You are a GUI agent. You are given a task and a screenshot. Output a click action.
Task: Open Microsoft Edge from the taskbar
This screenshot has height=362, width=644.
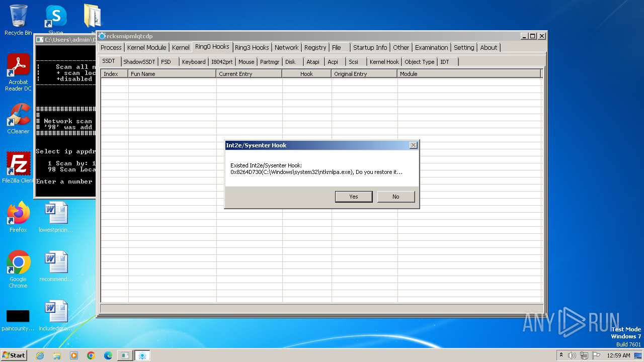pyautogui.click(x=108, y=355)
